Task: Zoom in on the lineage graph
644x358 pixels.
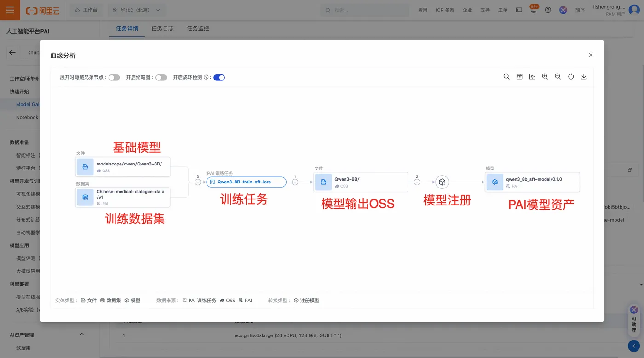Action: [545, 77]
